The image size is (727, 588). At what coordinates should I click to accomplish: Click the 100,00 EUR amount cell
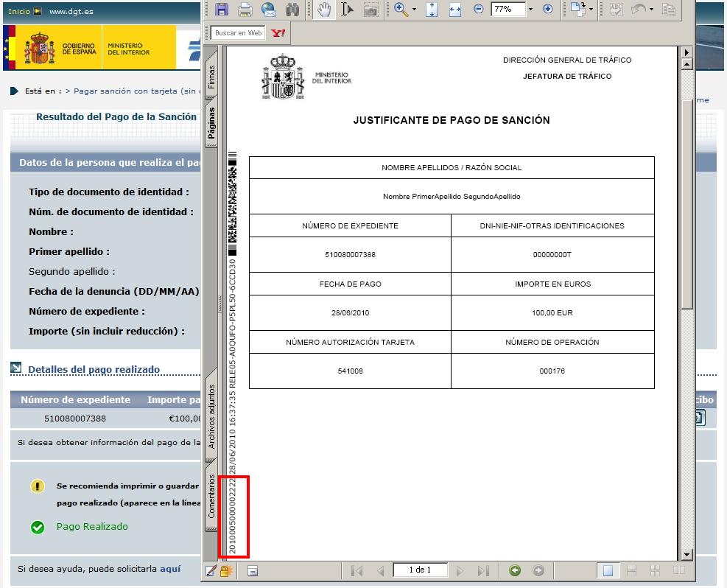552,313
